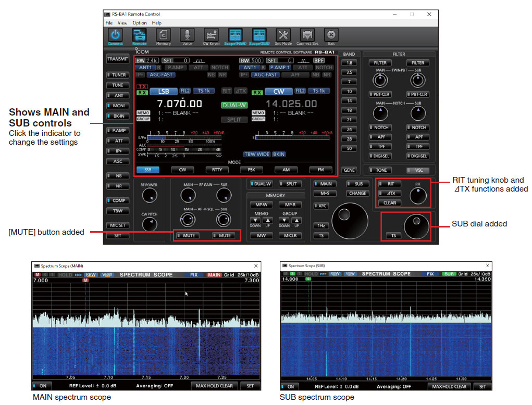Click the MAIN RF GAIN knob
Image resolution: width=532 pixels, height=405 pixels.
pos(188,196)
